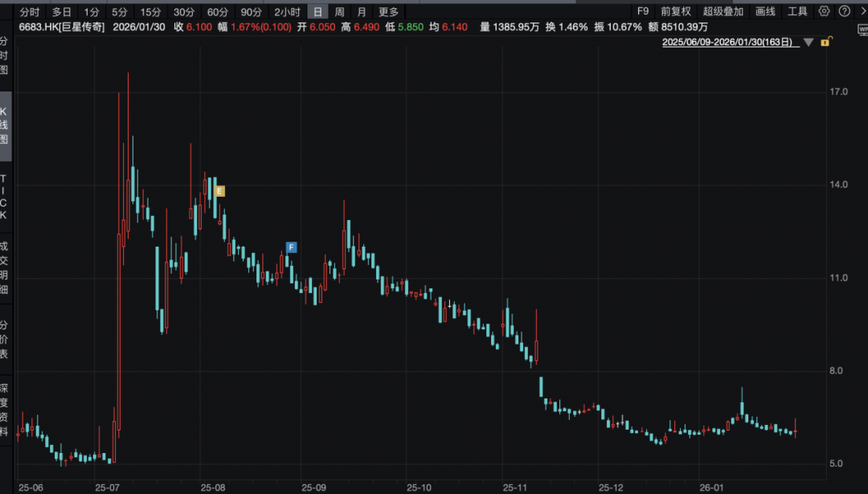Screen dimensions: 868x494
Task: Open 成交明细 in the sidebar
Action: (x=5, y=267)
